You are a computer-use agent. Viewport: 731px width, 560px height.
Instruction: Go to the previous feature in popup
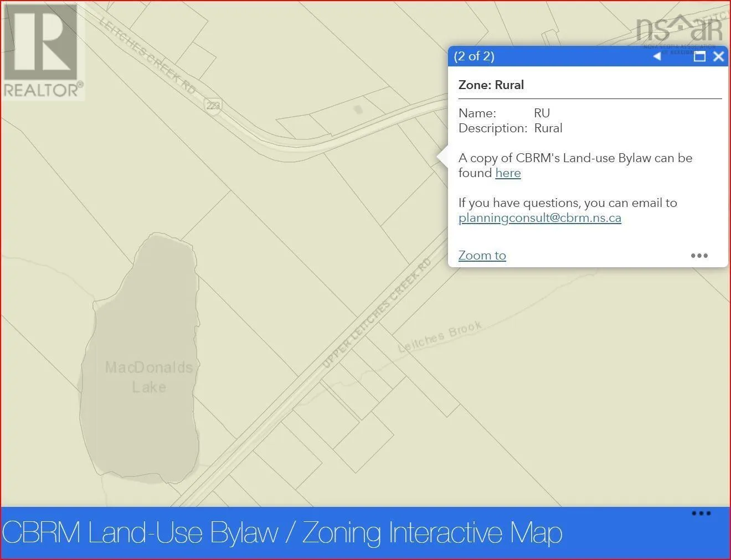pyautogui.click(x=657, y=56)
